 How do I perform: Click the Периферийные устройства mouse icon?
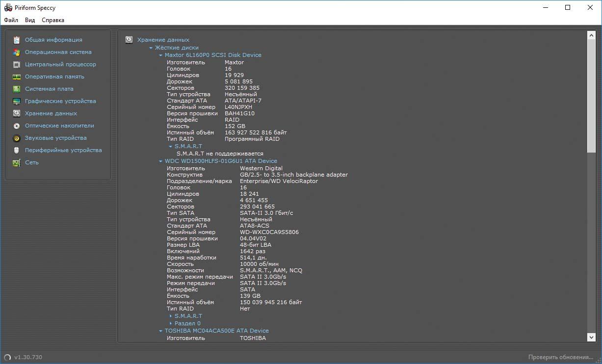(x=17, y=150)
